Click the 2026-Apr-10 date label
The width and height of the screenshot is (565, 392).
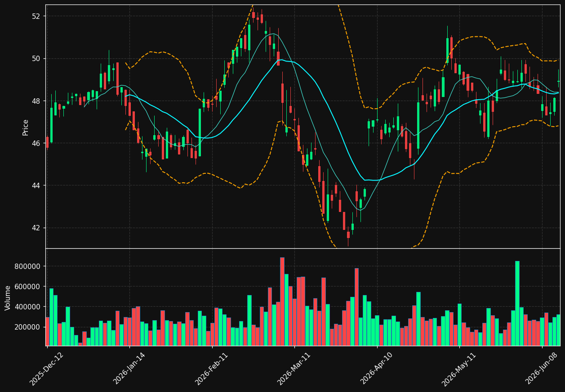click(x=376, y=369)
